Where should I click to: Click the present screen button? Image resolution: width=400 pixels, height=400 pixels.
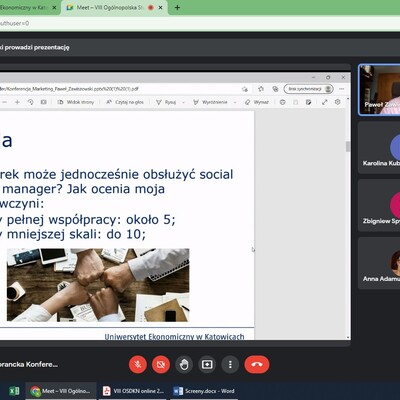[207, 364]
